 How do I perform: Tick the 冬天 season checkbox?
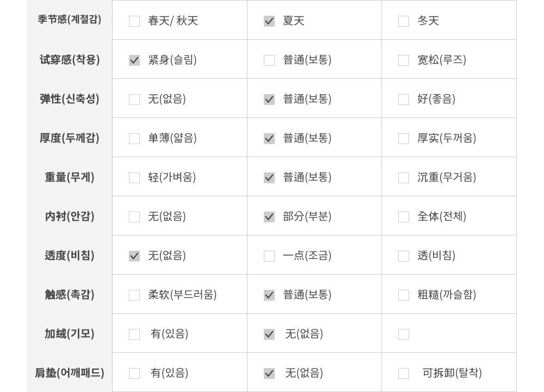click(404, 21)
